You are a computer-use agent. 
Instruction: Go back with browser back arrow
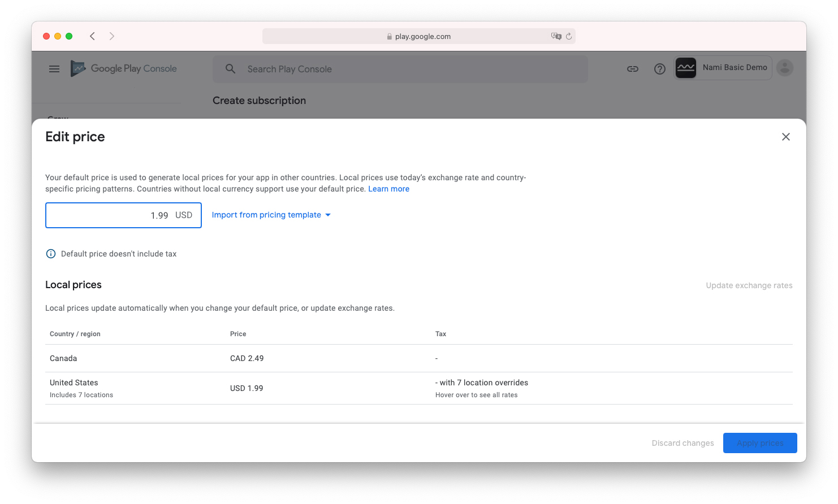pos(92,36)
